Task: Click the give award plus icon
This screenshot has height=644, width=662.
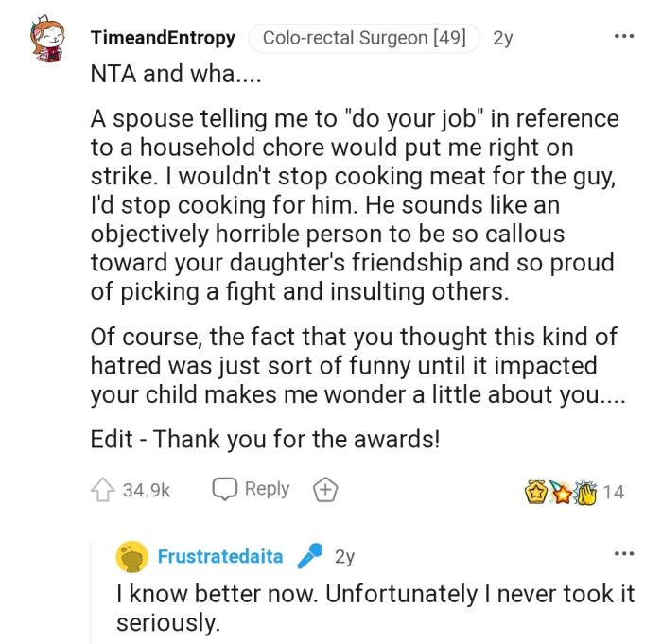Action: tap(325, 489)
